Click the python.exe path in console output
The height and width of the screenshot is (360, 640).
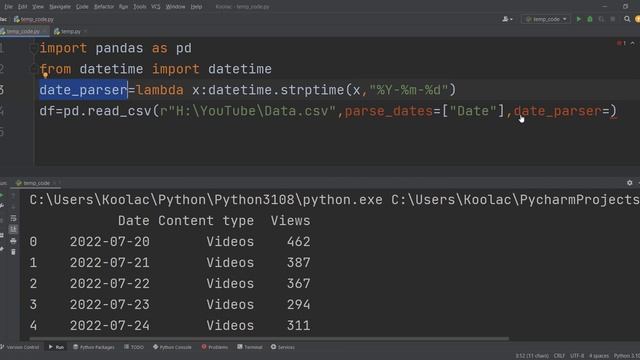click(206, 200)
